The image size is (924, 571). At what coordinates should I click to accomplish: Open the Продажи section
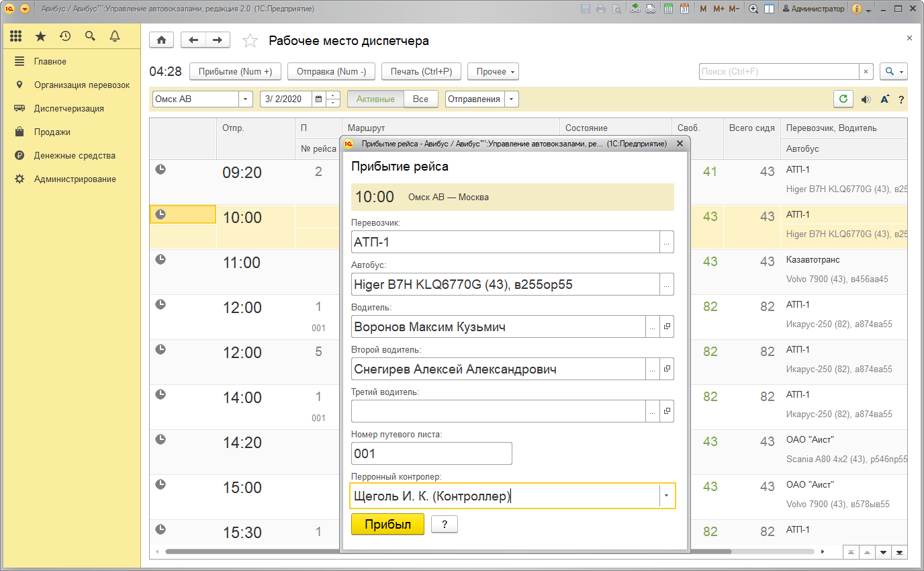point(52,132)
